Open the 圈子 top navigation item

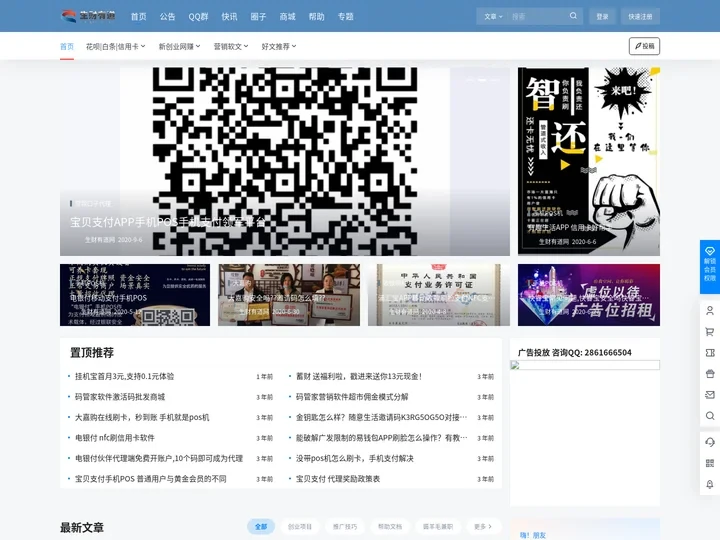(x=258, y=17)
